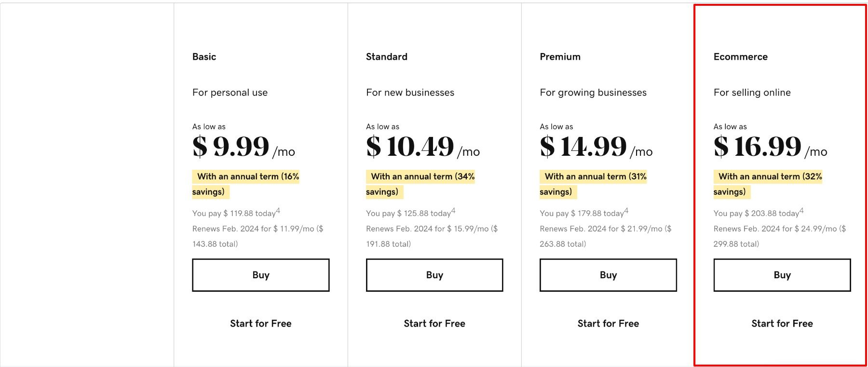The image size is (868, 367).
Task: Choose Start for Free for Premium
Action: click(608, 323)
